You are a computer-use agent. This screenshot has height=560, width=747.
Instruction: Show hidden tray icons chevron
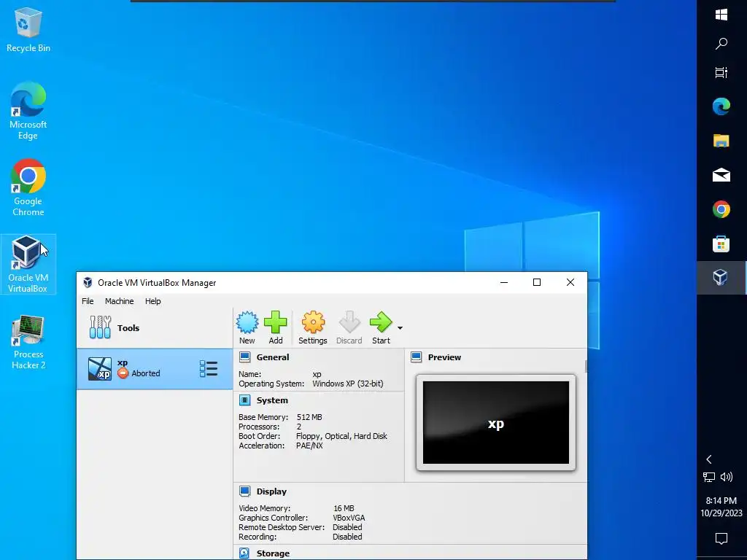pyautogui.click(x=709, y=459)
